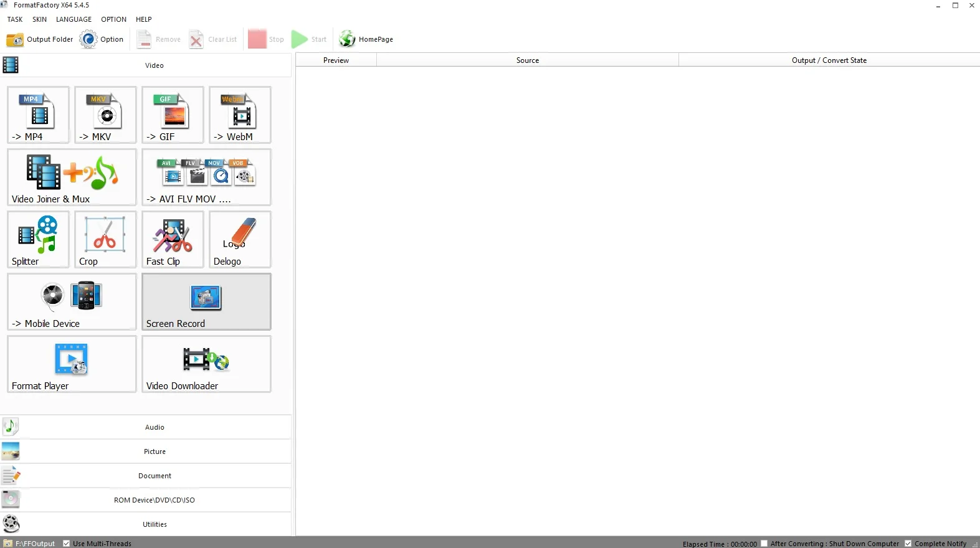Open the LANGUAGE menu
The width and height of the screenshot is (980, 548).
coord(74,19)
